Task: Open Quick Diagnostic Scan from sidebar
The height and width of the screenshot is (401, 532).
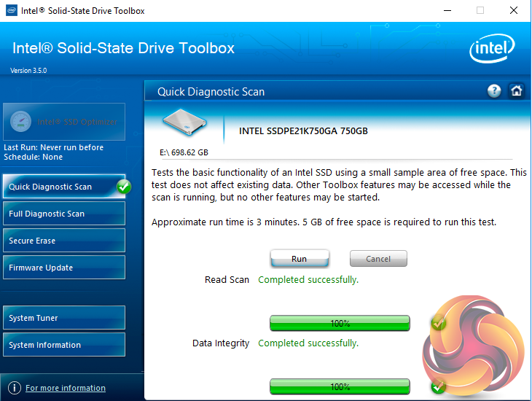Action: 64,187
